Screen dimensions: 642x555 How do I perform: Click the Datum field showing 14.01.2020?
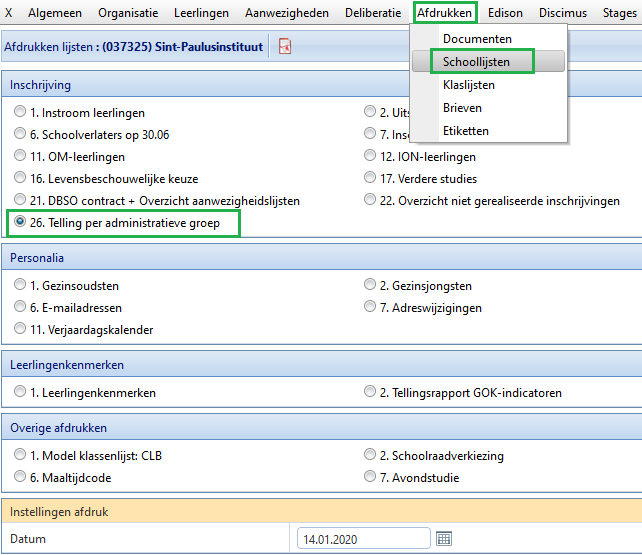(x=364, y=539)
